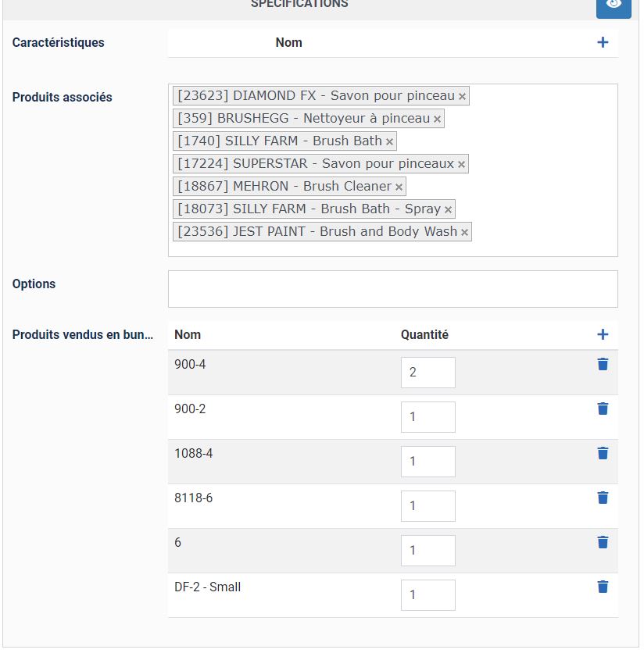644x653 pixels.
Task: Delete the 900-2 bundle row
Action: pyautogui.click(x=603, y=409)
